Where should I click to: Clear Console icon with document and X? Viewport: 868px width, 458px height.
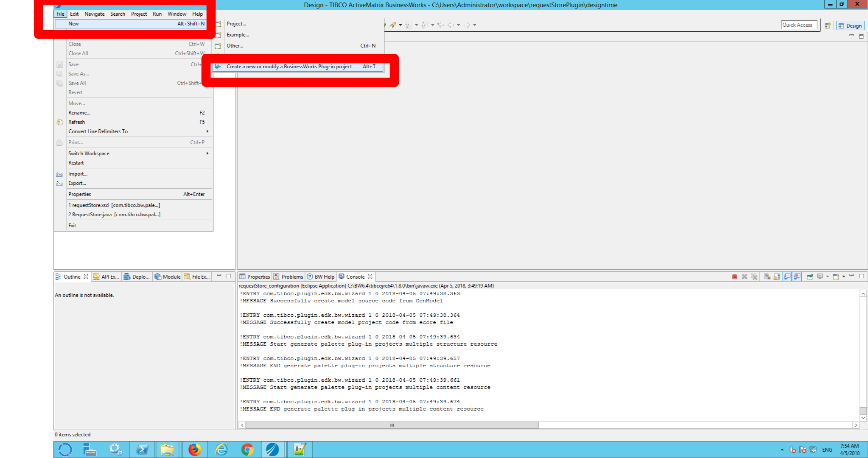(767, 276)
